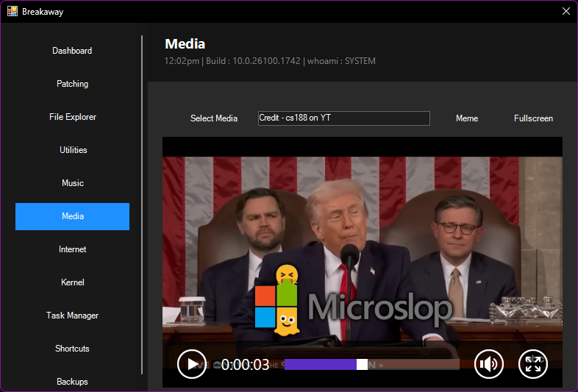
Task: Click the sidebar vertical scrollbar
Action: point(142,205)
